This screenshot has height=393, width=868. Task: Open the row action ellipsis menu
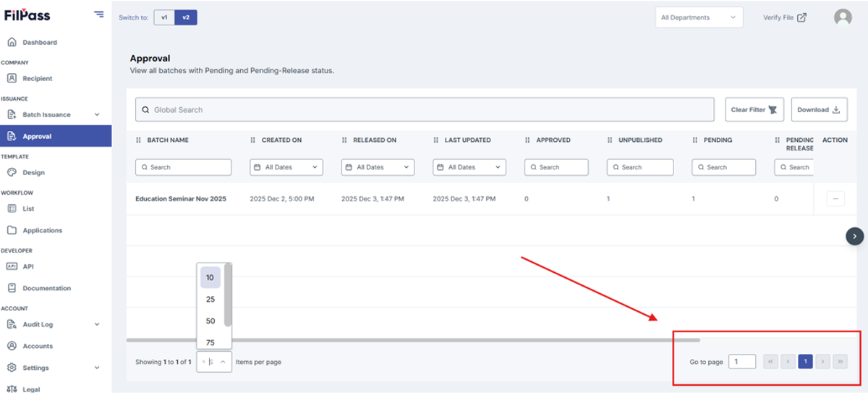(x=835, y=198)
